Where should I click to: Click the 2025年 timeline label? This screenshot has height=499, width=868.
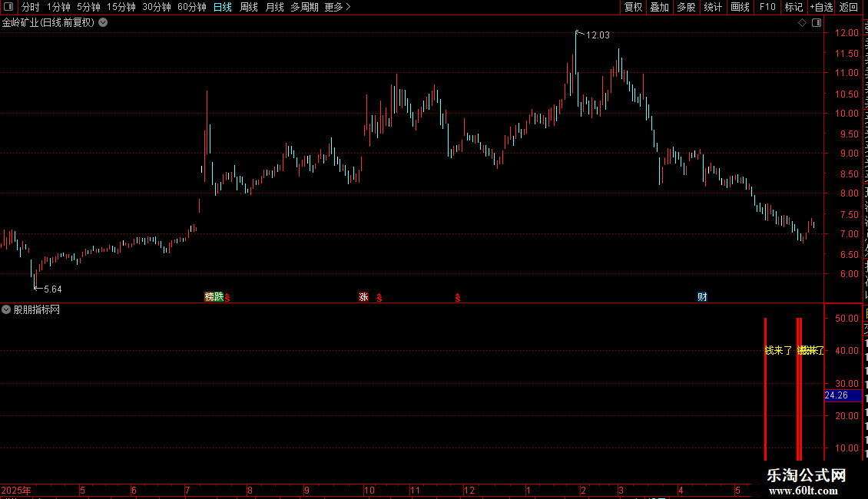(x=16, y=491)
